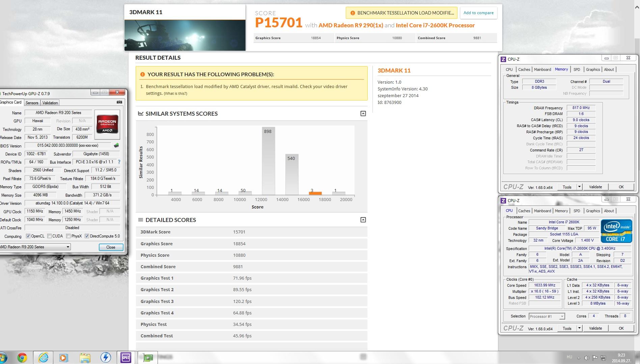The width and height of the screenshot is (640, 364).
Task: Click the warning icon on tessellation banner
Action: point(353,13)
